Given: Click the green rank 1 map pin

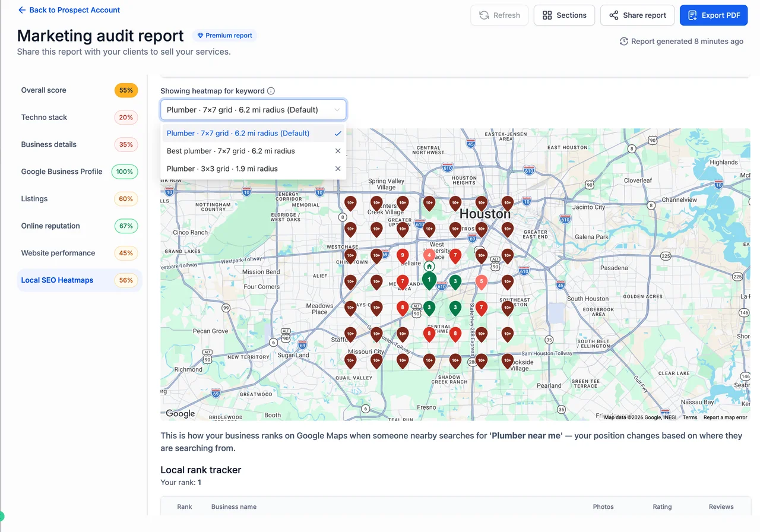Looking at the screenshot, I should (429, 280).
